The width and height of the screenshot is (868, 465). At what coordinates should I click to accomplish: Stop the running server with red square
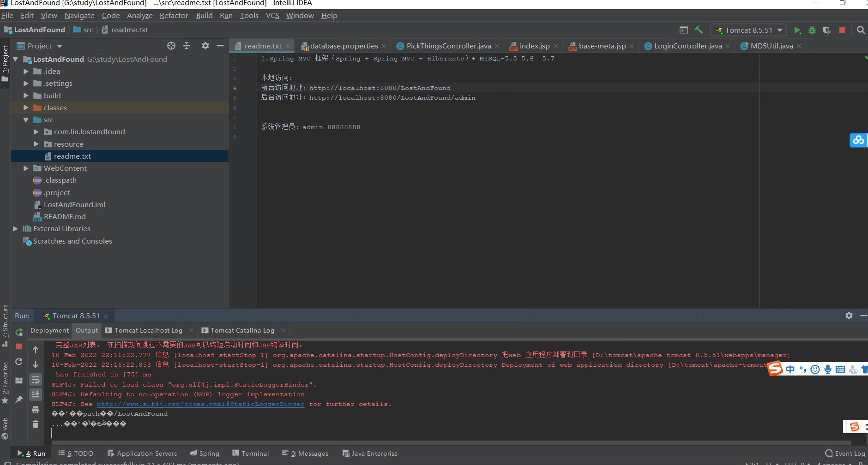pyautogui.click(x=842, y=30)
